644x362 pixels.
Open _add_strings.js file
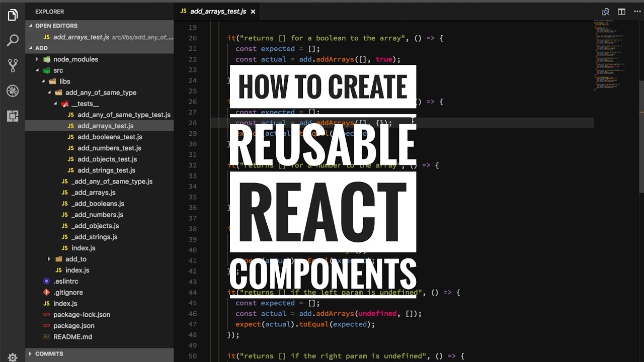coord(100,237)
